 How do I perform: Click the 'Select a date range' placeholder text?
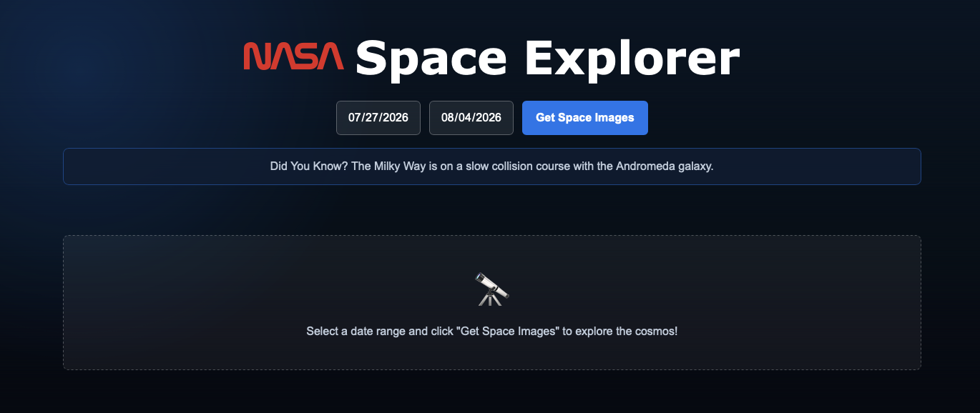tap(492, 332)
